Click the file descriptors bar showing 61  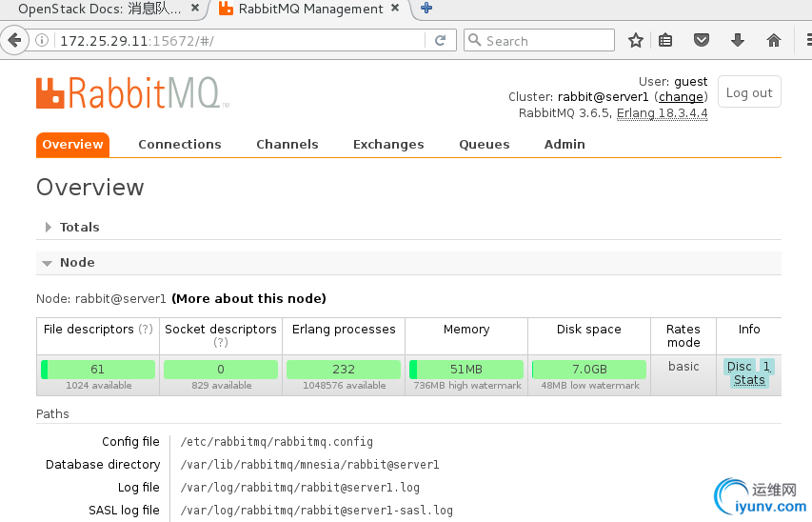(x=98, y=369)
